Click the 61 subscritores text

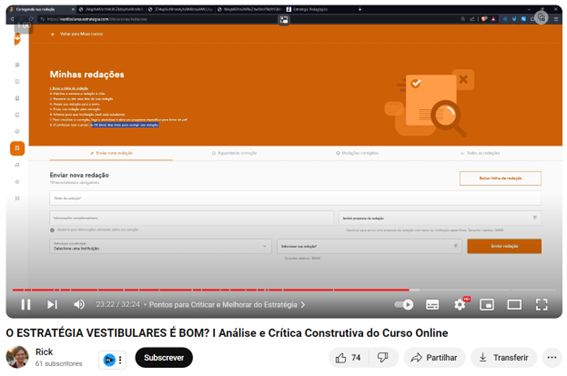pyautogui.click(x=59, y=363)
